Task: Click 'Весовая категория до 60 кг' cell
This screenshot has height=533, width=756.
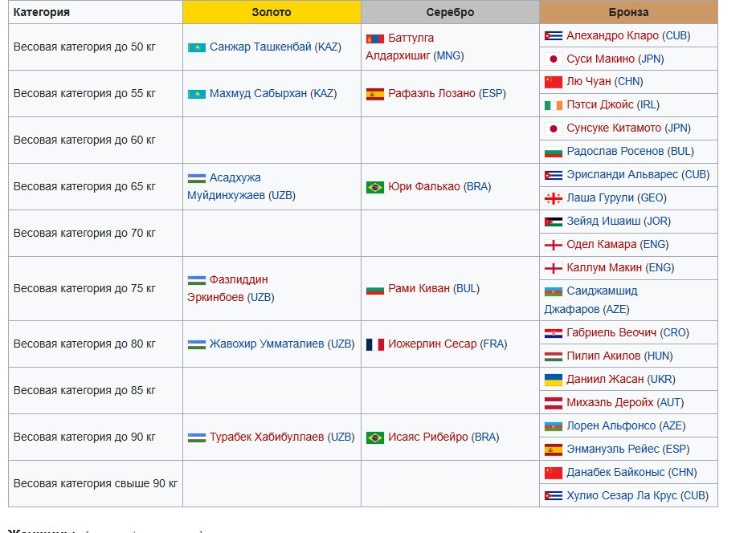Action: pyautogui.click(x=96, y=140)
